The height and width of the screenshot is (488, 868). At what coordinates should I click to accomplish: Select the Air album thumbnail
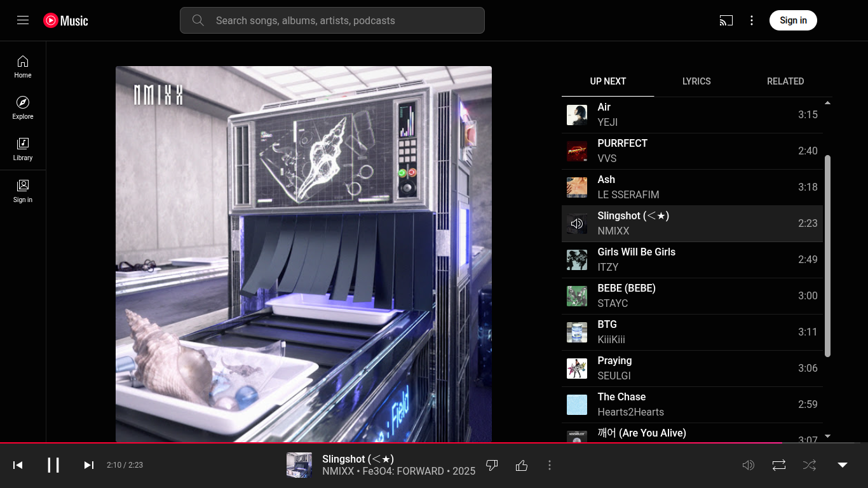(577, 115)
